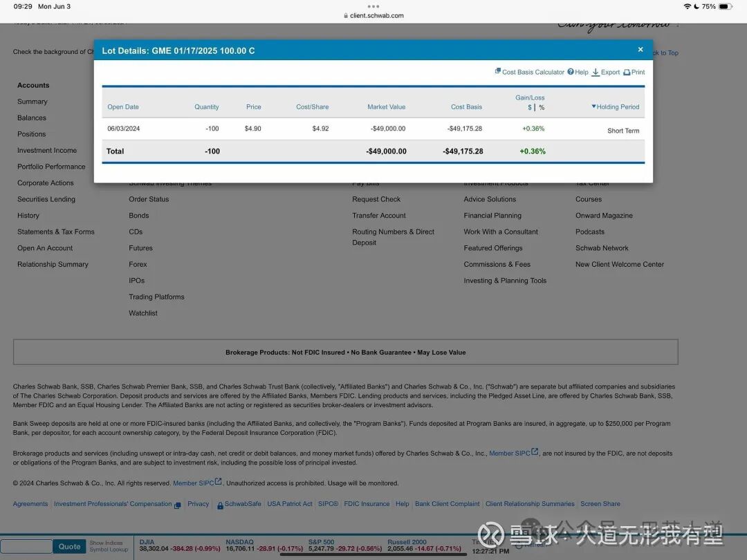Open Positions in Accounts menu
Image resolution: width=747 pixels, height=560 pixels.
tap(31, 134)
